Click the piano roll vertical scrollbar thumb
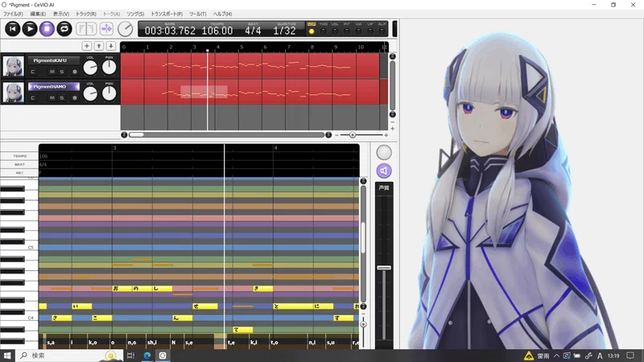644x362 pixels. coord(363,237)
